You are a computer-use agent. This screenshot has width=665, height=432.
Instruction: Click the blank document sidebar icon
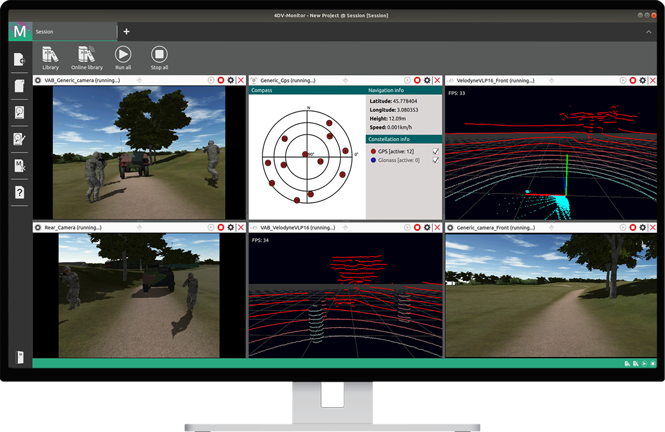[x=19, y=86]
